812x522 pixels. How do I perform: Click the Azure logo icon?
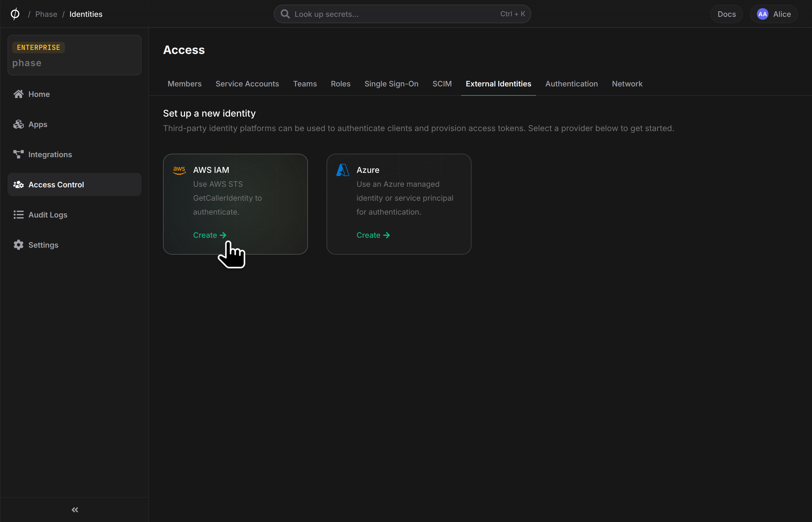[x=342, y=170]
